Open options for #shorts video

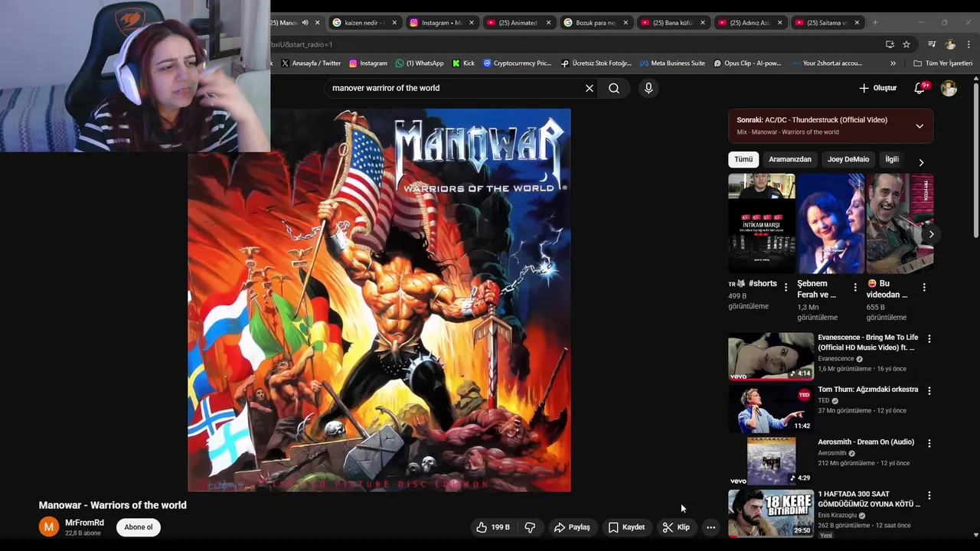pyautogui.click(x=786, y=288)
